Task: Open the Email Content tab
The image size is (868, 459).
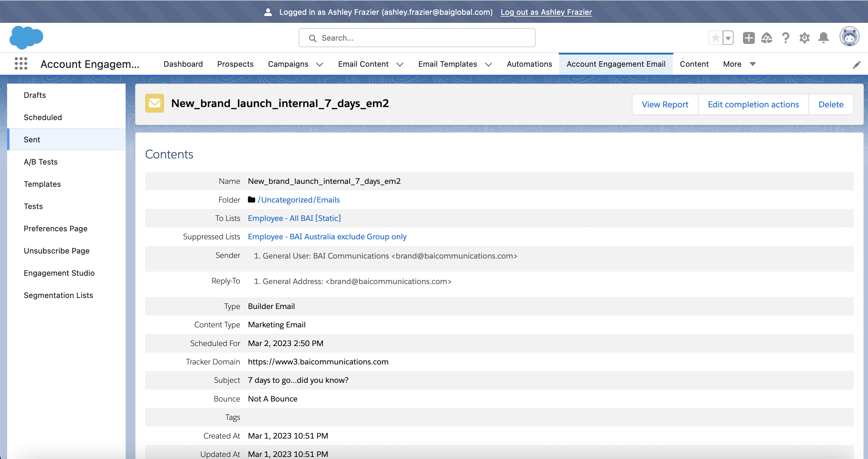Action: click(x=363, y=64)
